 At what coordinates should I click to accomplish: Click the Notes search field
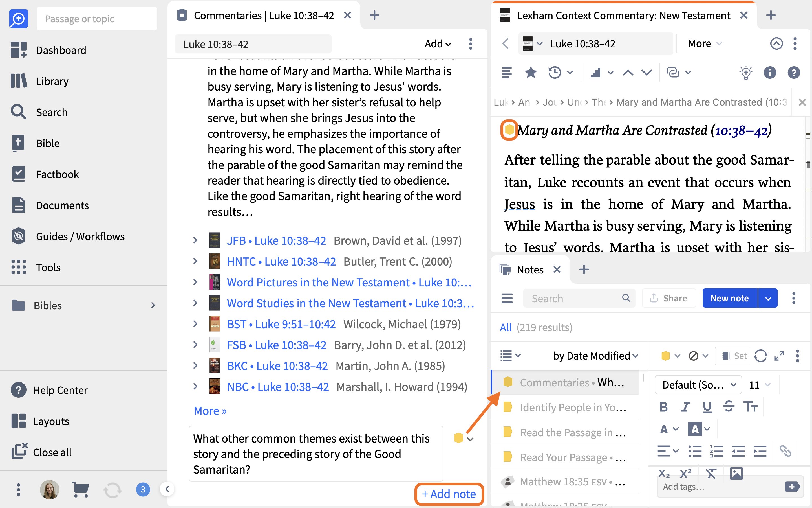(x=579, y=298)
